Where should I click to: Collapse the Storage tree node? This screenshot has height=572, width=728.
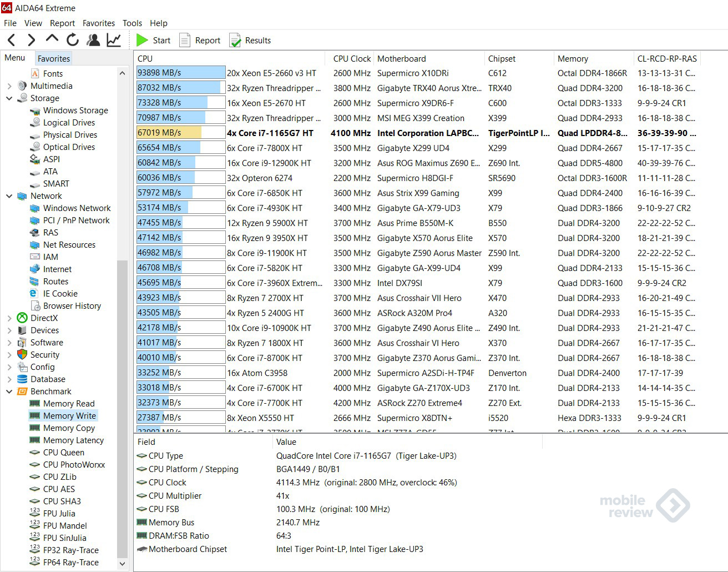(x=9, y=98)
